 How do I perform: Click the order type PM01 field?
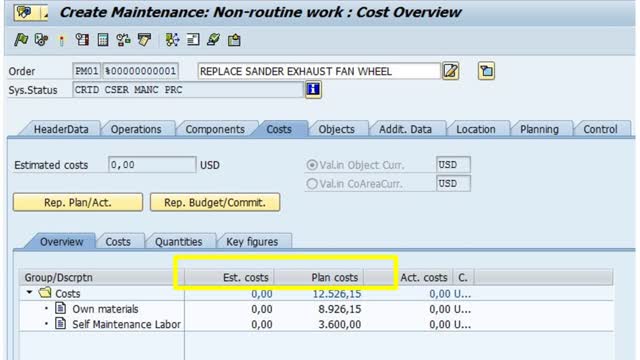87,71
